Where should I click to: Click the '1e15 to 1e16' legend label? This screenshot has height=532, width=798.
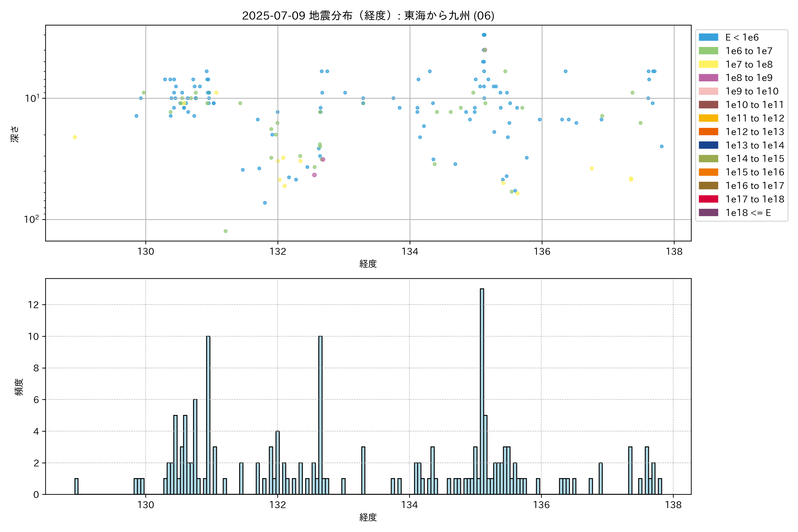(755, 172)
